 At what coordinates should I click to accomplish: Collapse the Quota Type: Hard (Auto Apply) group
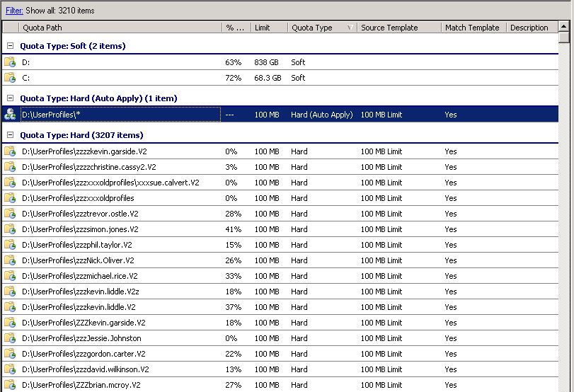click(x=10, y=98)
